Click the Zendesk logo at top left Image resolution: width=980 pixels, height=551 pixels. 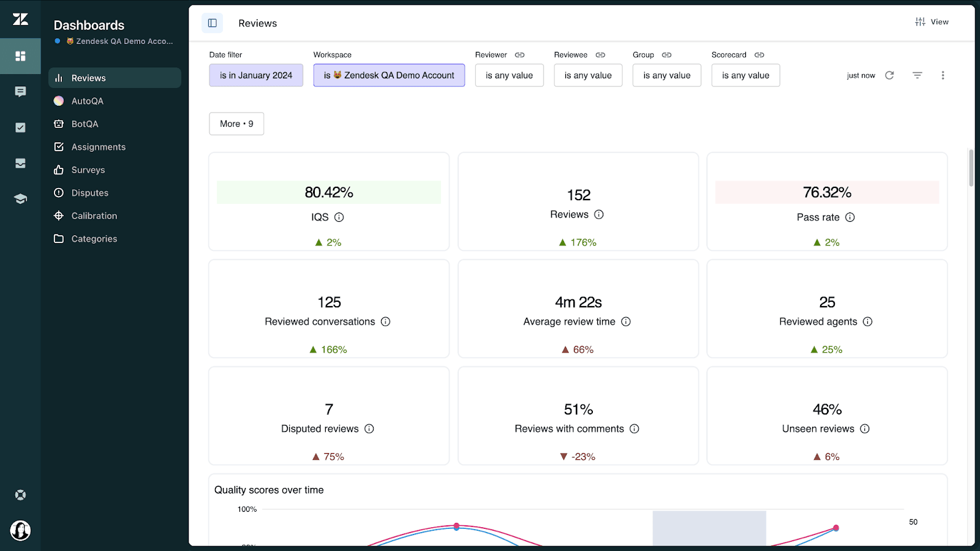[x=20, y=19]
